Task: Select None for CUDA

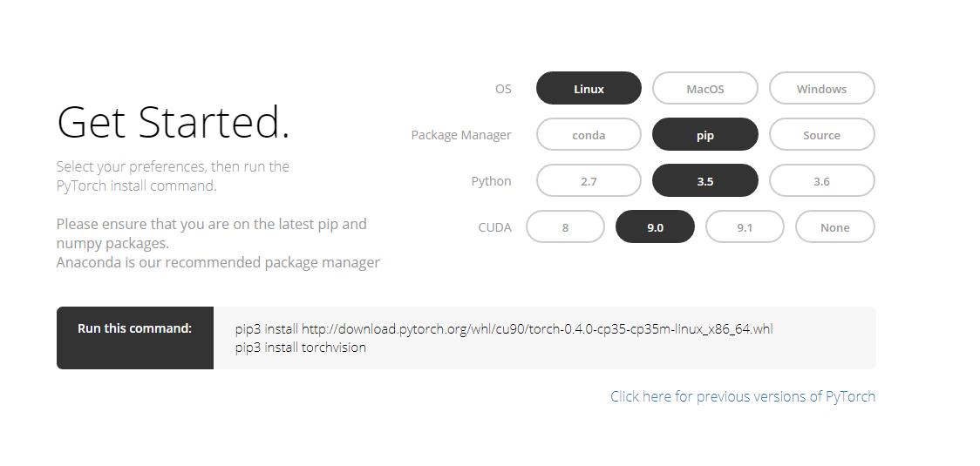Action: pyautogui.click(x=835, y=226)
